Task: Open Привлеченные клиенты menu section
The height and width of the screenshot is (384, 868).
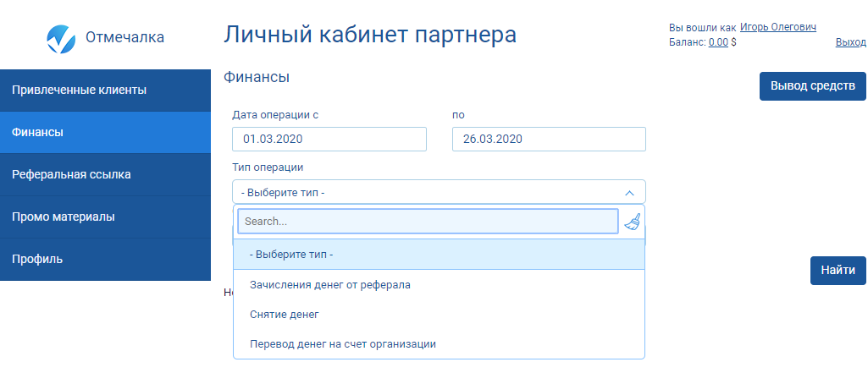Action: pos(105,90)
